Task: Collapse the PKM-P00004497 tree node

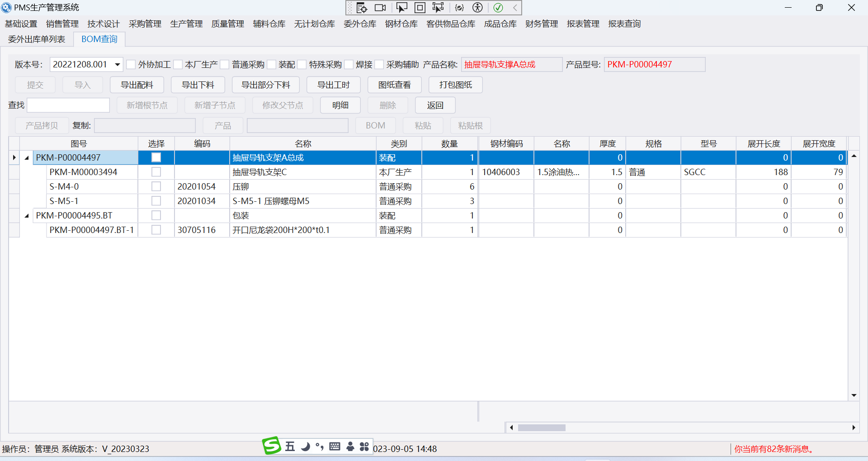Action: 27,158
